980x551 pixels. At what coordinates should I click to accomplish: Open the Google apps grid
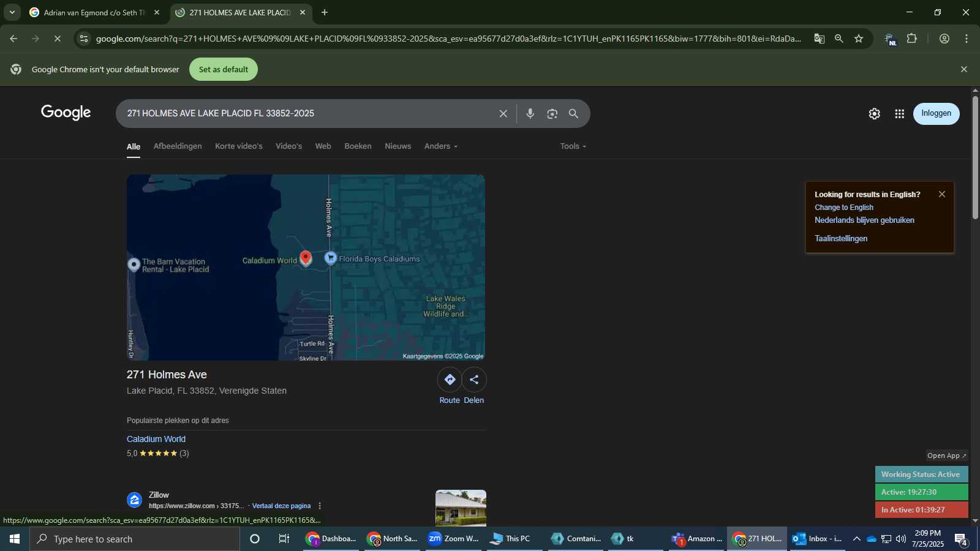coord(900,113)
